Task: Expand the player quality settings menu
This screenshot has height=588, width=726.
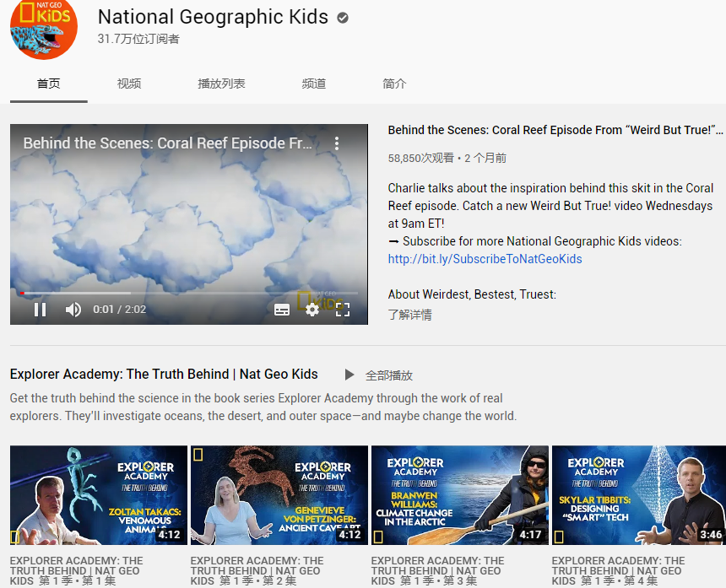Action: point(312,310)
